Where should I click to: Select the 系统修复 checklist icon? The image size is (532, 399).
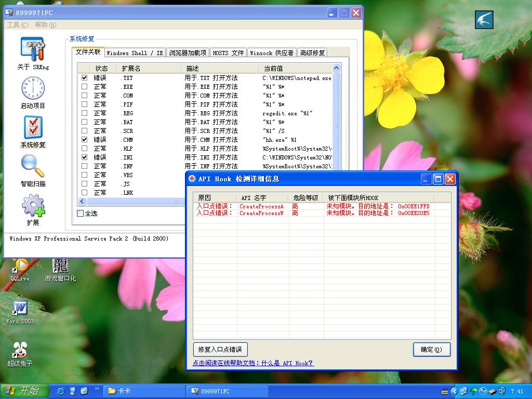click(x=33, y=127)
